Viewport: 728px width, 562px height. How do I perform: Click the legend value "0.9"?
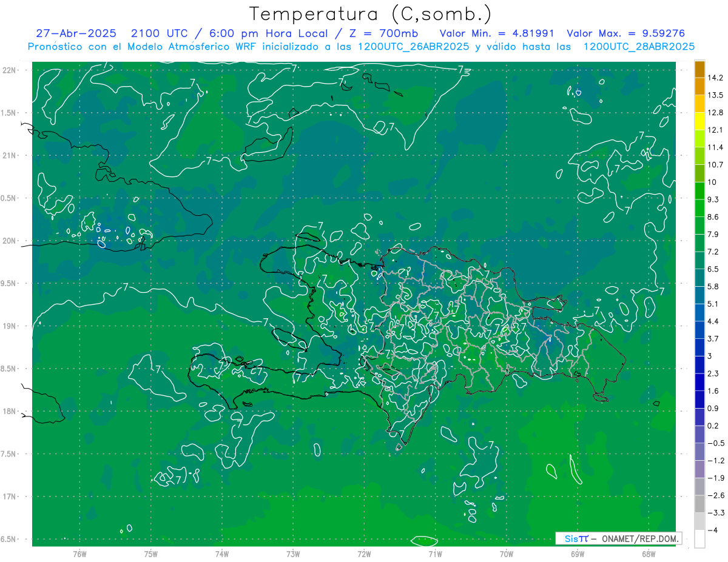pyautogui.click(x=714, y=408)
